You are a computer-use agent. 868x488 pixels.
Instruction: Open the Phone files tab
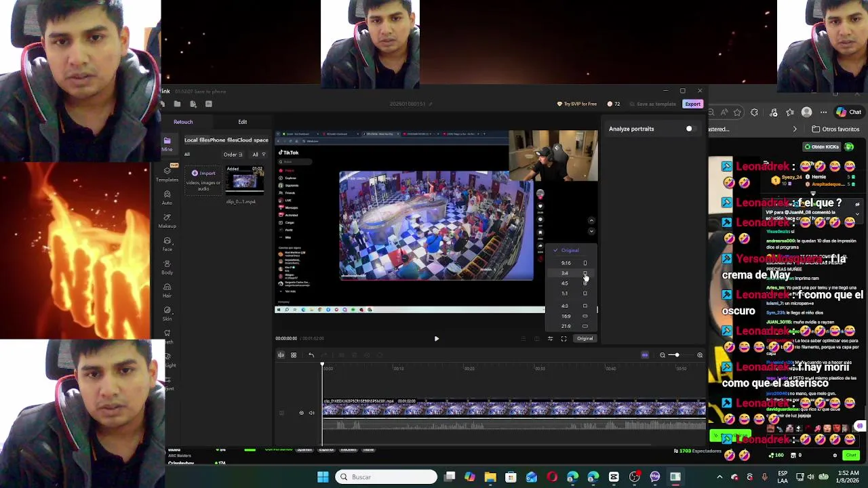222,140
